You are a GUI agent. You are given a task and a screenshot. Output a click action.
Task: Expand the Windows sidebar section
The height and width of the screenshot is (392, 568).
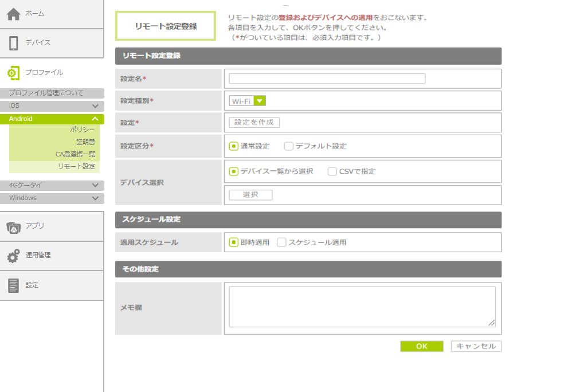[x=95, y=198]
